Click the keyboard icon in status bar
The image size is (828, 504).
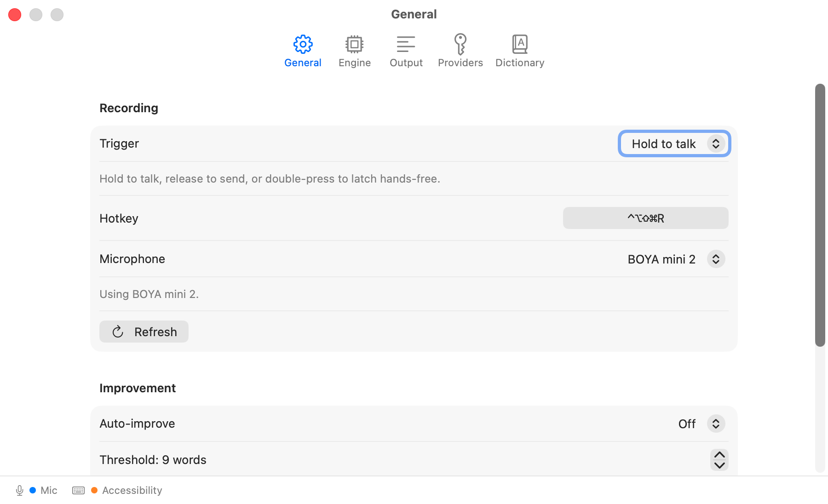[x=78, y=491]
